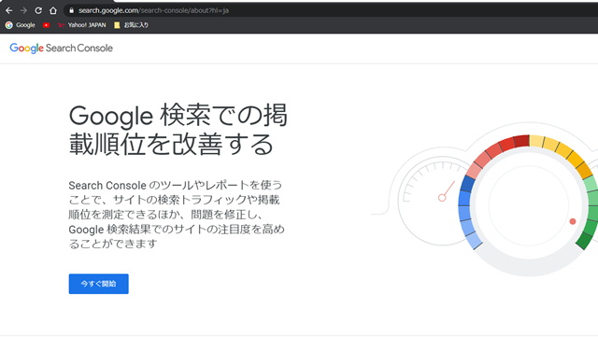Open the YouTube bookmark icon
Viewport: 598px width, 364px height.
tap(46, 25)
